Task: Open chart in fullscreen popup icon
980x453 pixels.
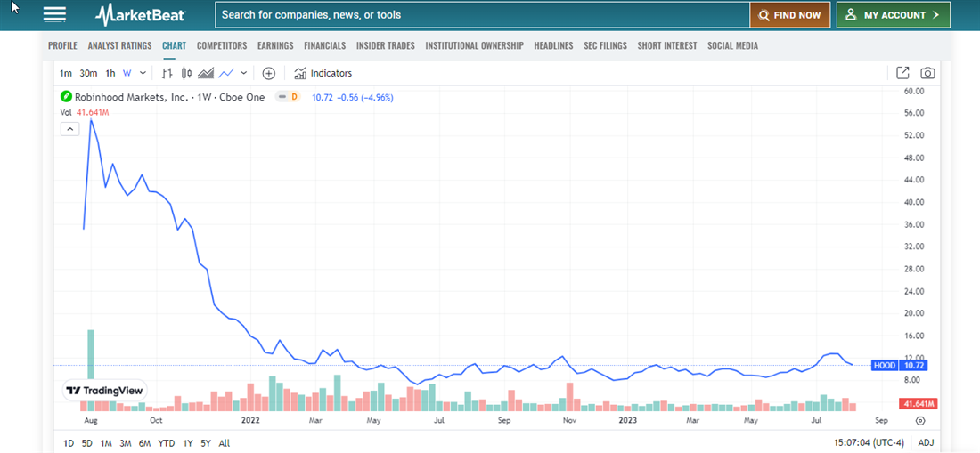Action: [x=902, y=73]
